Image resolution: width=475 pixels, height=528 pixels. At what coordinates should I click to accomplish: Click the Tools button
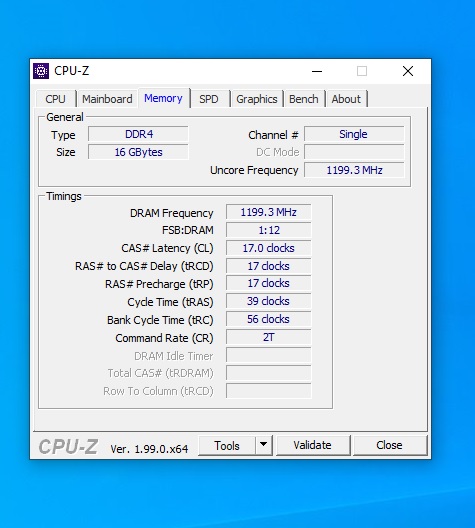click(227, 446)
